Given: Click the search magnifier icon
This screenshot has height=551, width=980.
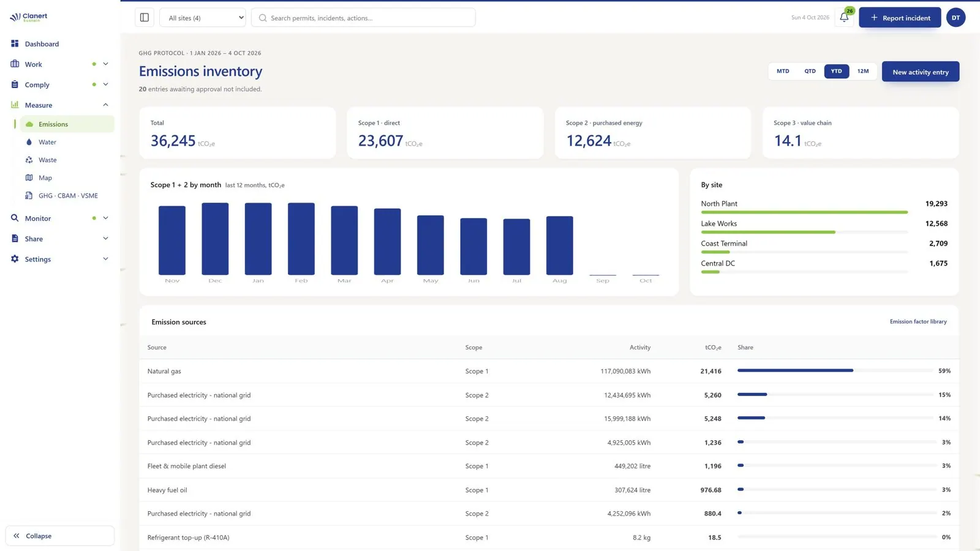Looking at the screenshot, I should (x=263, y=18).
